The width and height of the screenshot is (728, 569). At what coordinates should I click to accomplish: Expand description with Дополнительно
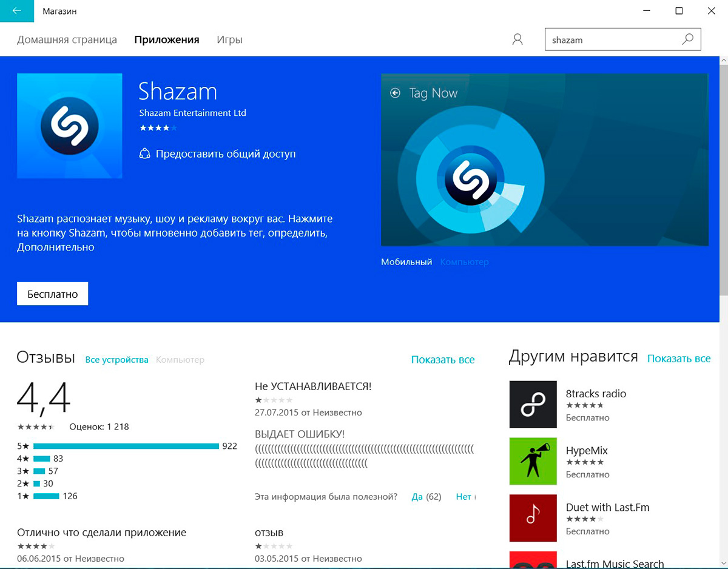coord(56,247)
